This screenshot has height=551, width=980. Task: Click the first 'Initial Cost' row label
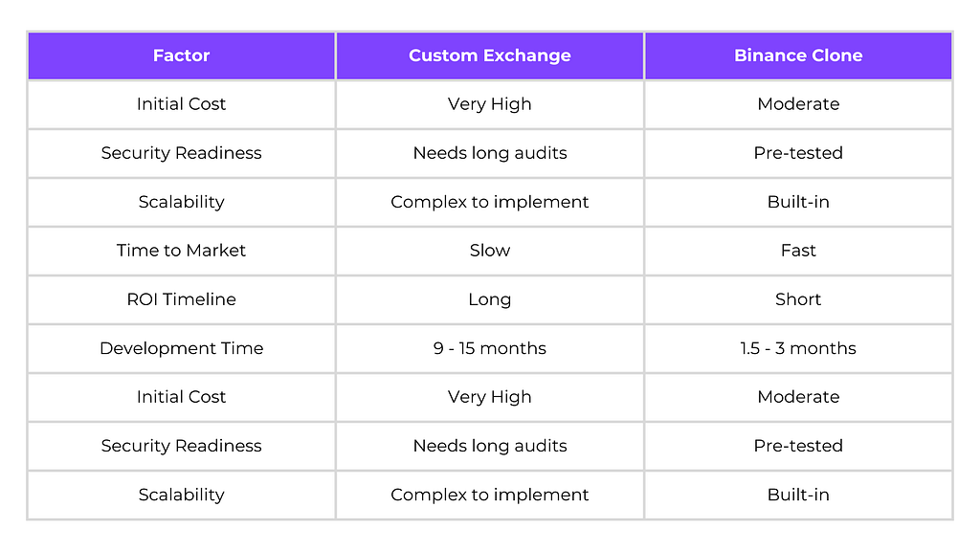tap(181, 104)
